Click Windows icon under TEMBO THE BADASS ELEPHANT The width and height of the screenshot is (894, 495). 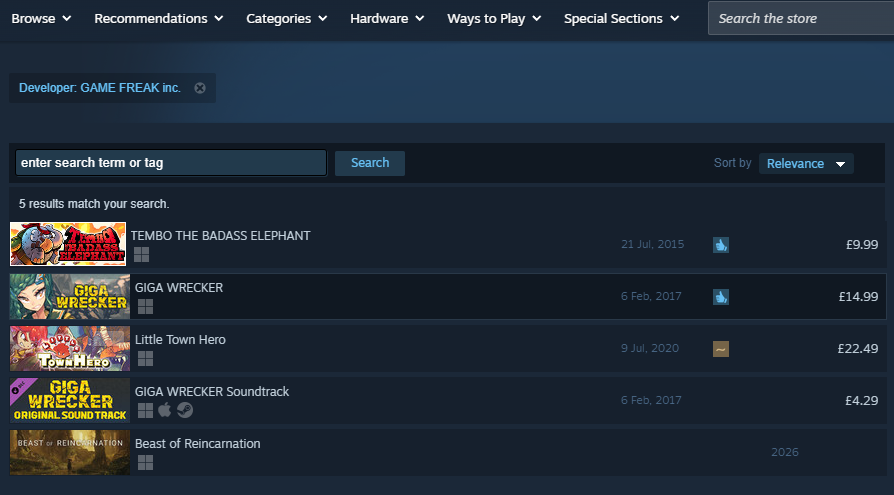point(141,254)
